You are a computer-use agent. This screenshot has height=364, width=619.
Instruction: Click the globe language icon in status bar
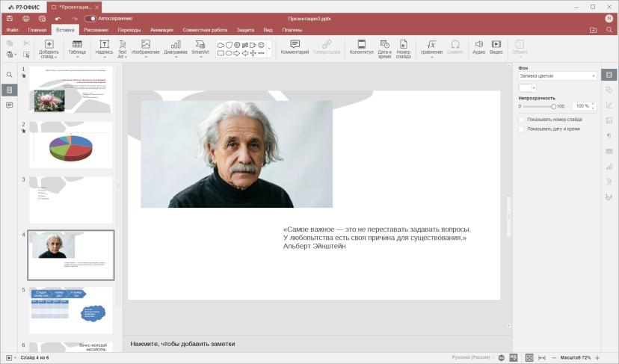point(502,358)
